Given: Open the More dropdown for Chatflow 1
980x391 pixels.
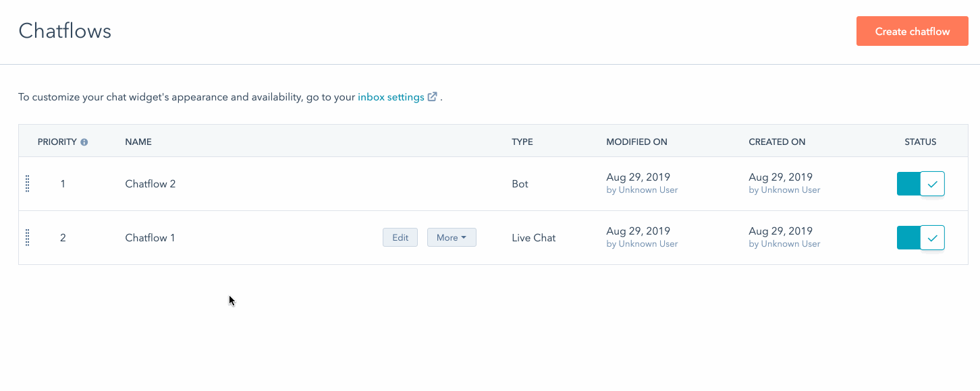Looking at the screenshot, I should point(452,237).
